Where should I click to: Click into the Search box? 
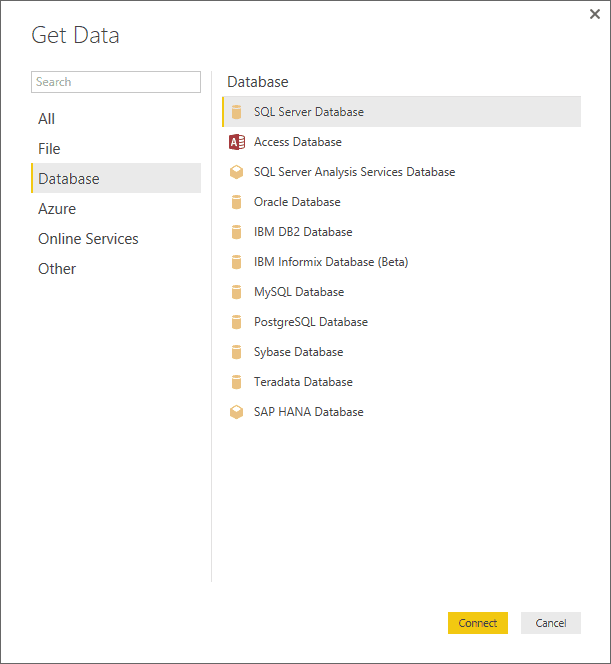tap(116, 82)
